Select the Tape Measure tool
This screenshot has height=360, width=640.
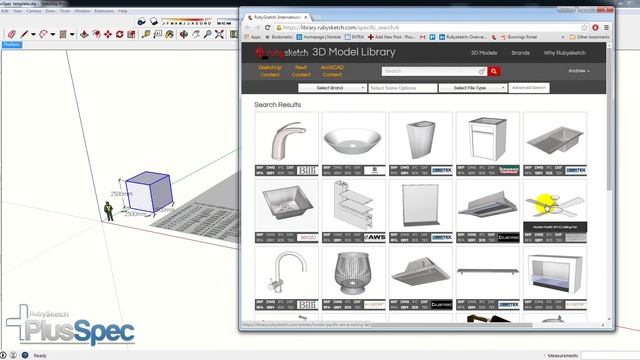click(146, 34)
